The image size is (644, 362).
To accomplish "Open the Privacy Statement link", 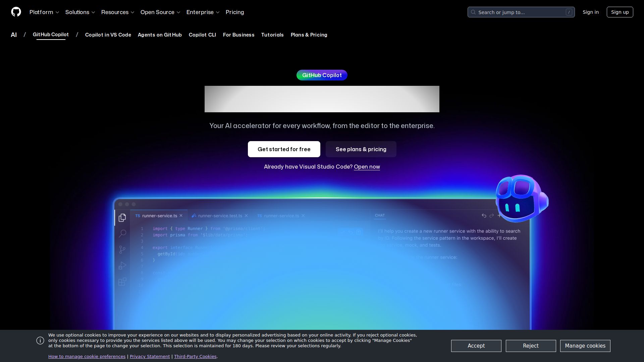I will [150, 356].
